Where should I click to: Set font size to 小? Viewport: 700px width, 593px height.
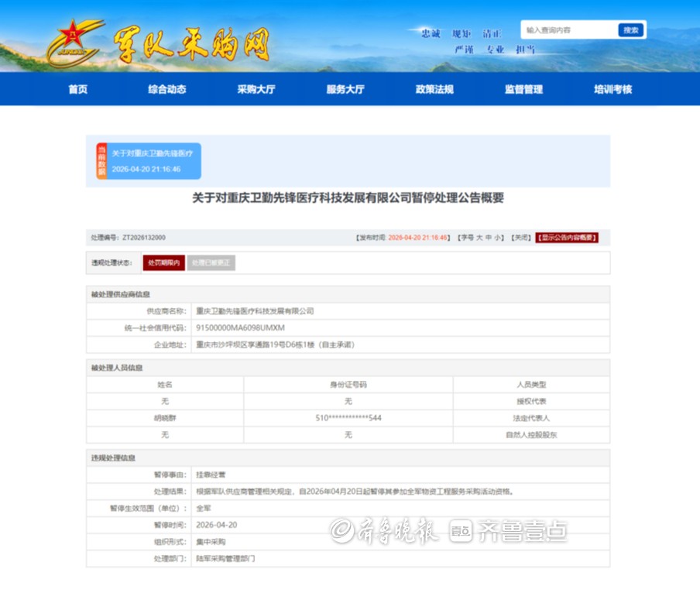click(498, 238)
